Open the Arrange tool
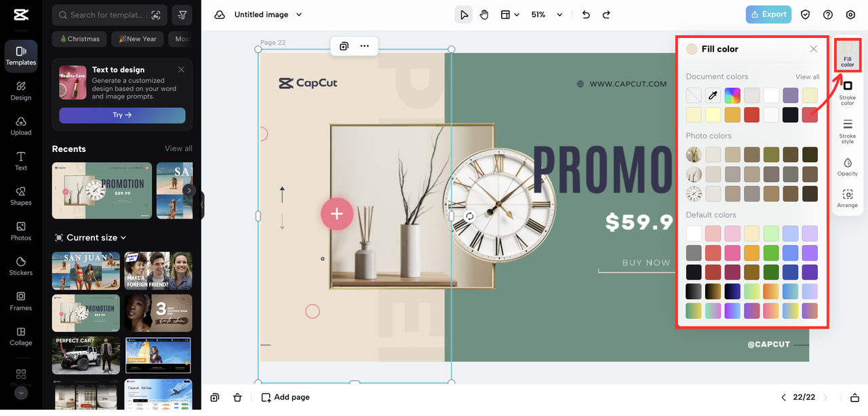 [848, 199]
